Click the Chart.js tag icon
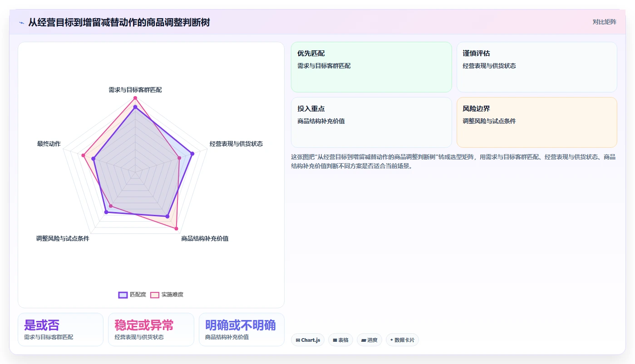 click(298, 340)
